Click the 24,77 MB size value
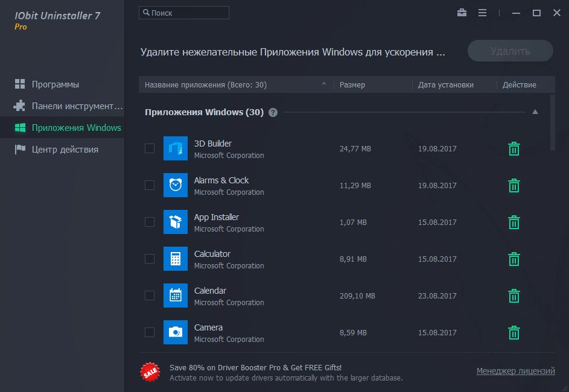Image resolution: width=569 pixels, height=392 pixels. [x=355, y=149]
